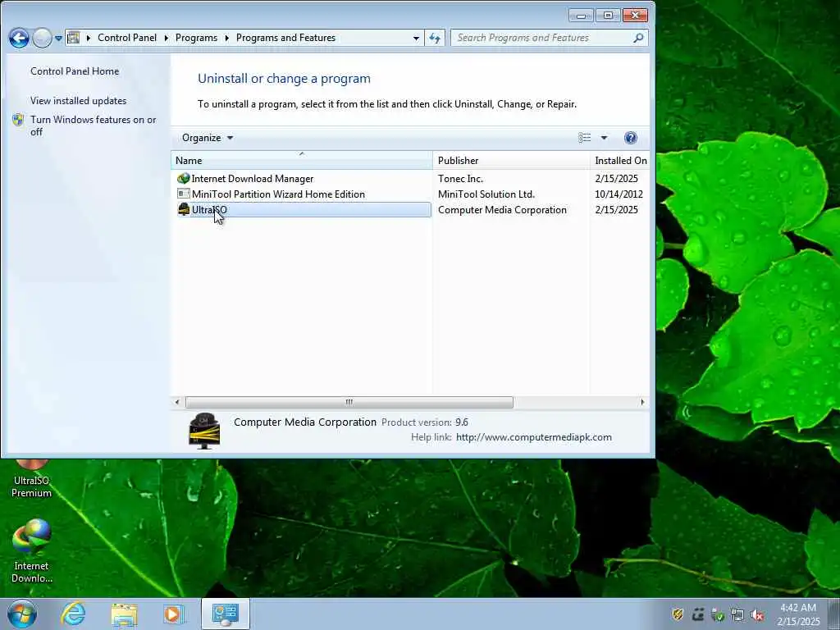Open UltraISO Premium desktop shortcut

point(32,478)
